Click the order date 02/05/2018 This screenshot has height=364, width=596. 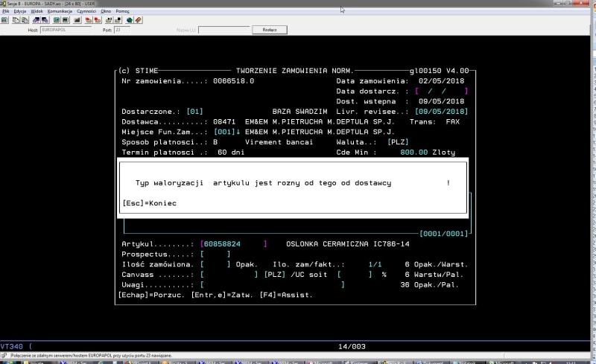click(441, 81)
